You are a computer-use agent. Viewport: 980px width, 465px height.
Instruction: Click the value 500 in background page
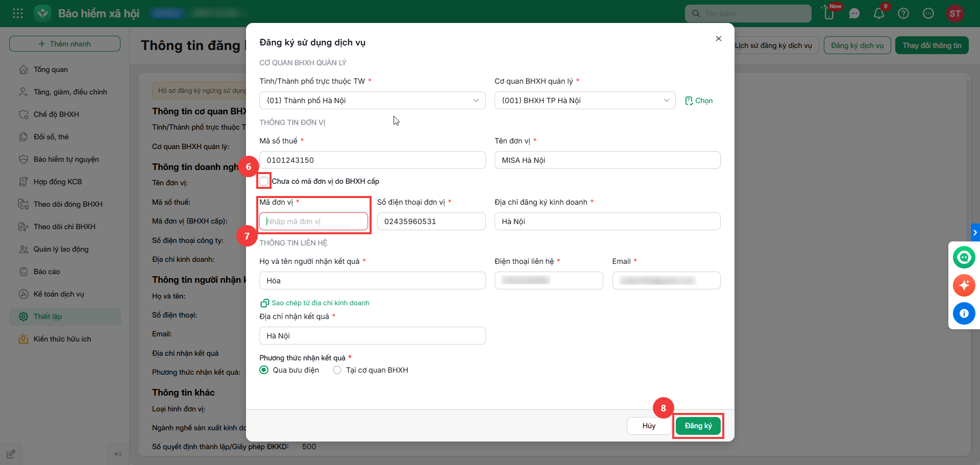click(x=309, y=447)
